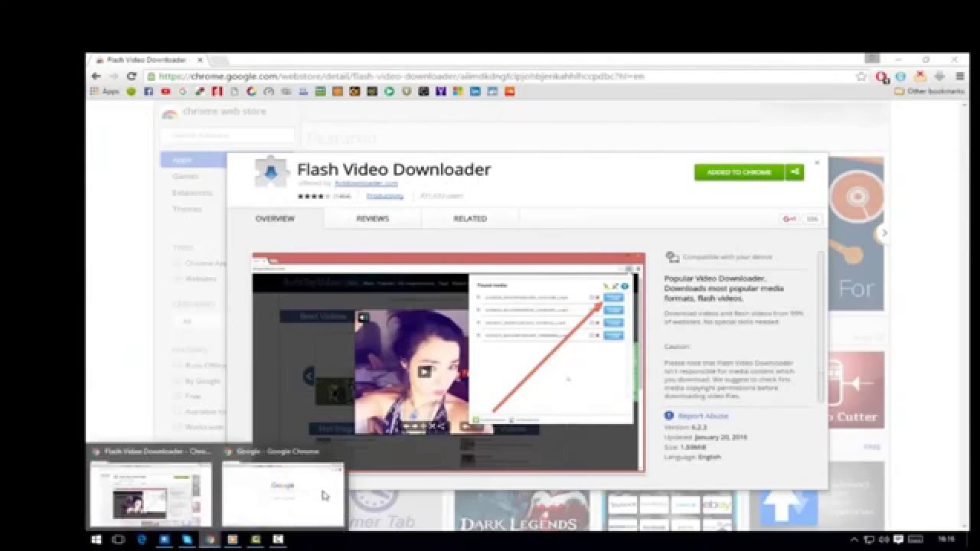Click the chrome web store logo
This screenshot has width=980, height=551.
coord(214,112)
